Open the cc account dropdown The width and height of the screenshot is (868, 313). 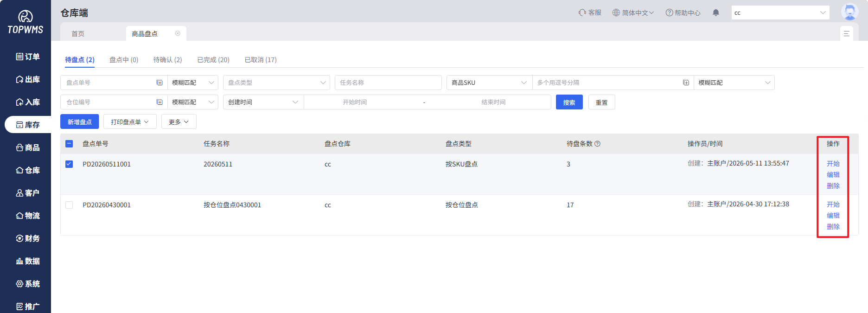coord(780,13)
